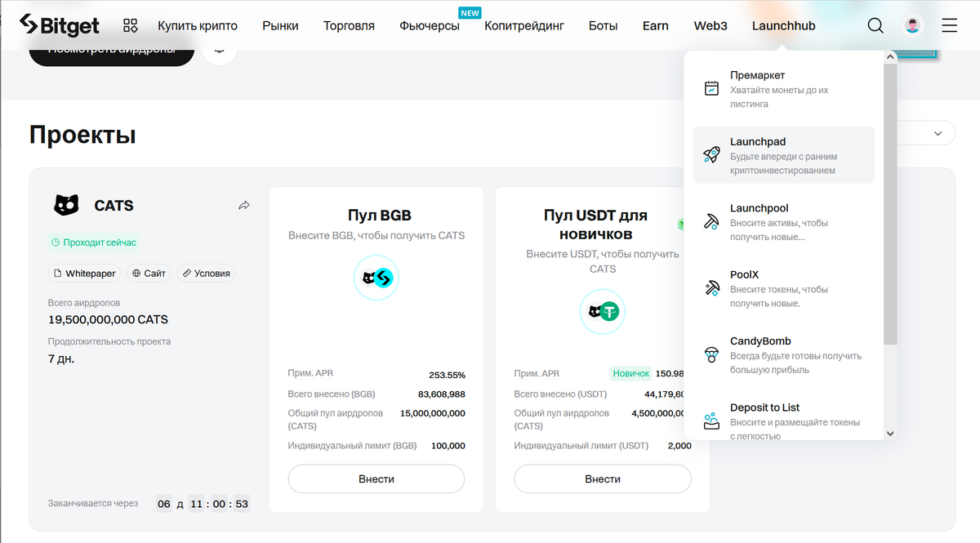Open the user avatar profile

coord(913,25)
